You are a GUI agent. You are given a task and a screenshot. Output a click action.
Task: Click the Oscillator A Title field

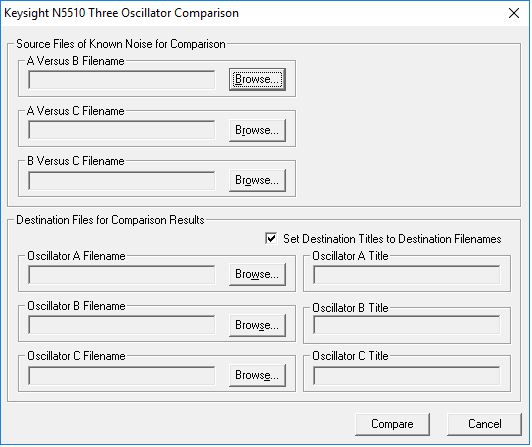[x=406, y=275]
